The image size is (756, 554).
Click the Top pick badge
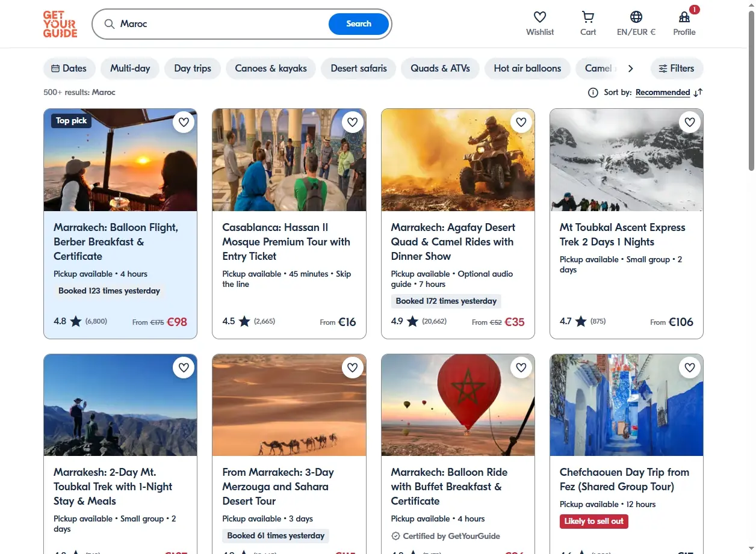tap(71, 121)
